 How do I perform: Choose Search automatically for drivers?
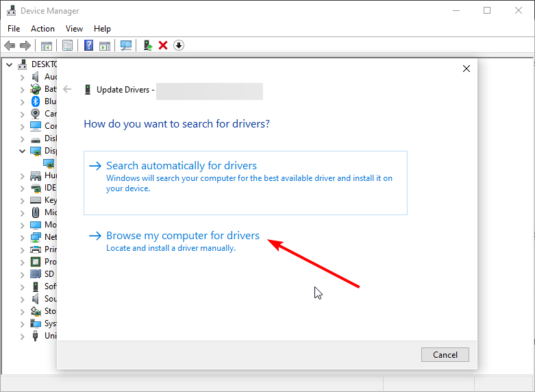click(x=245, y=183)
